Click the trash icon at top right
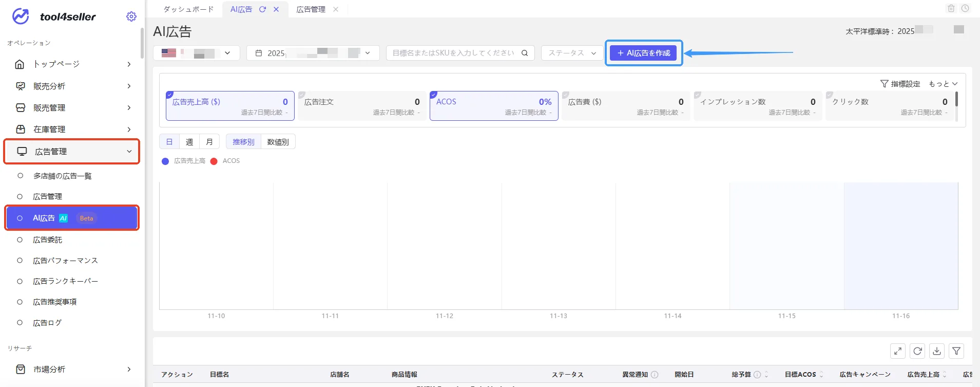 (x=951, y=8)
